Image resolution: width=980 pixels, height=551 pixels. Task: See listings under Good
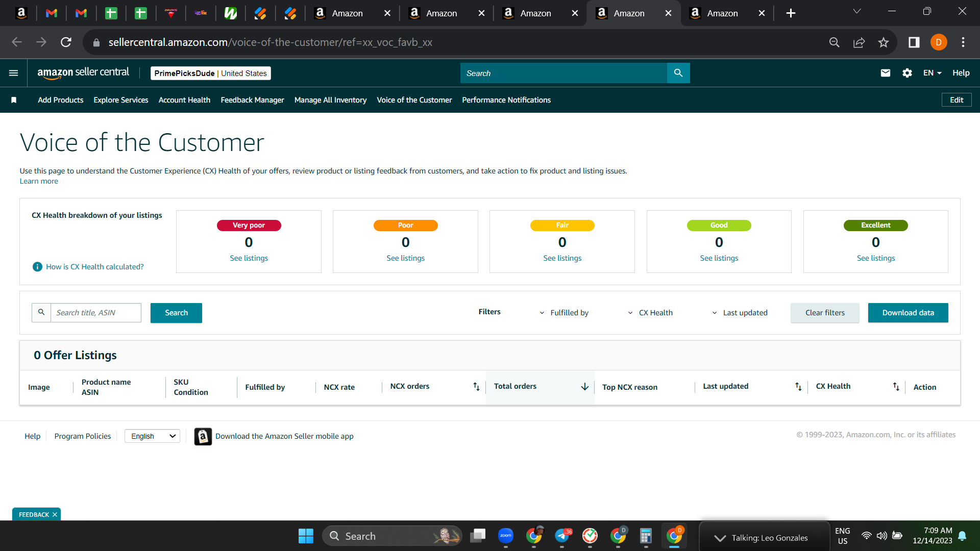pos(719,258)
